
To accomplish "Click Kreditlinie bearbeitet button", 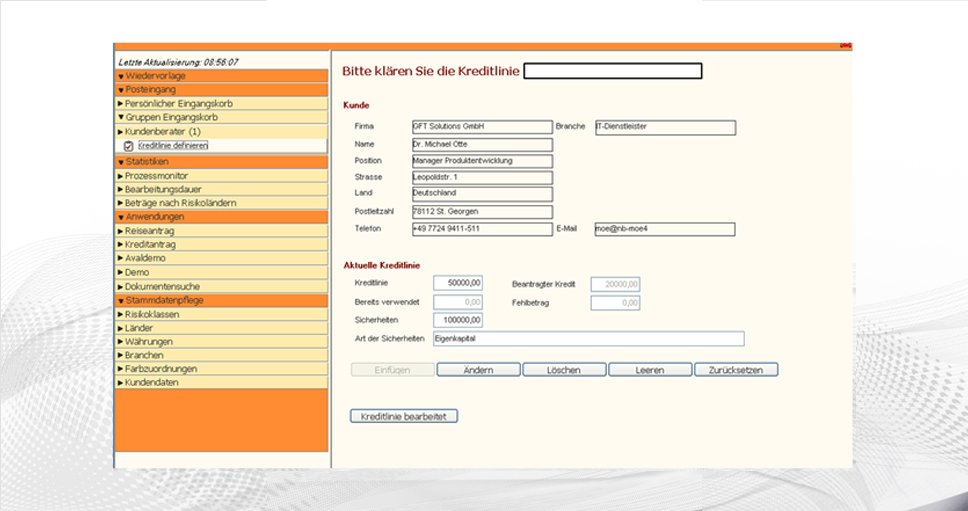I will [x=404, y=417].
